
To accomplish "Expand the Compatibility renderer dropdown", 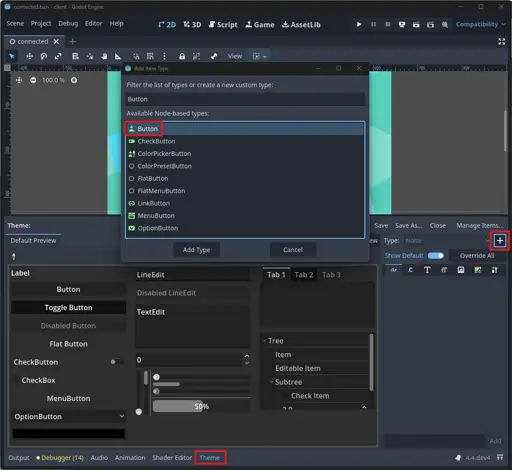I will pos(480,24).
